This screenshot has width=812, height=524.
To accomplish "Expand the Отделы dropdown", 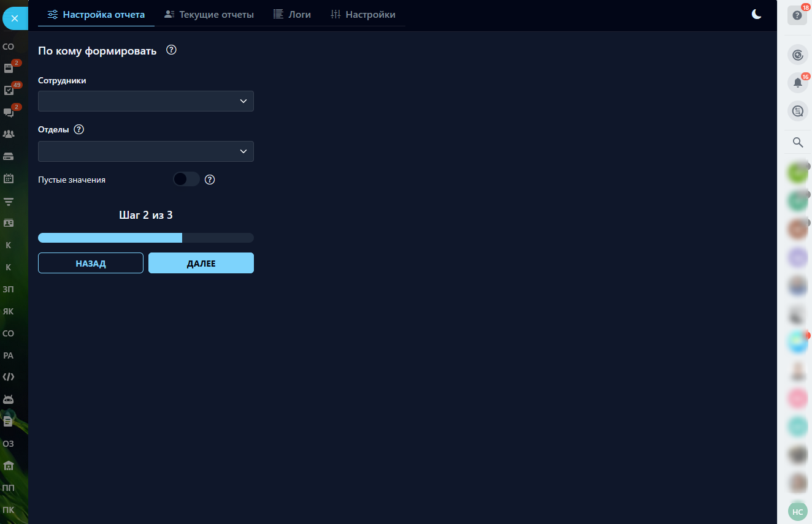I will (x=146, y=151).
